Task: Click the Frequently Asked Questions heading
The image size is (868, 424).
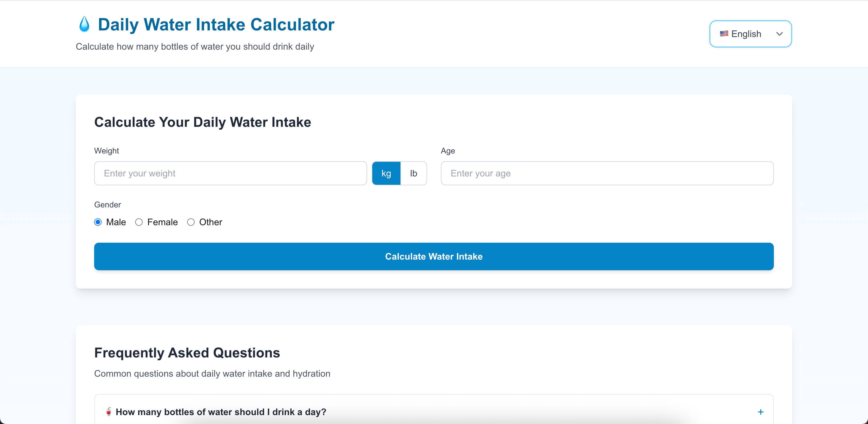Action: pyautogui.click(x=187, y=352)
